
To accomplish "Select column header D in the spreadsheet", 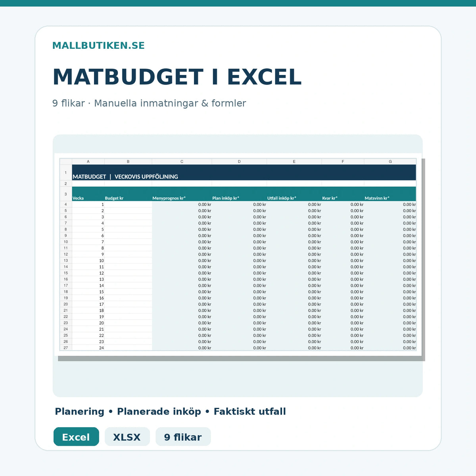I will pyautogui.click(x=239, y=161).
